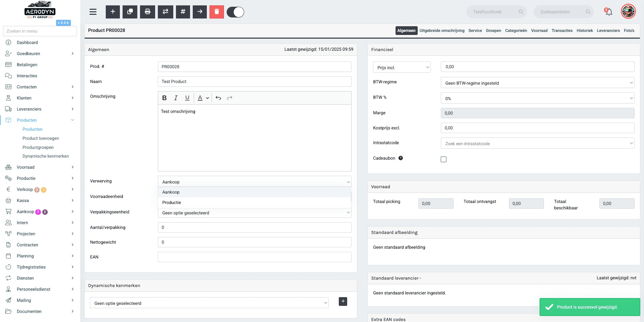The image size is (644, 322).
Task: Click the duplicate product toolbar icon
Action: coord(130,12)
